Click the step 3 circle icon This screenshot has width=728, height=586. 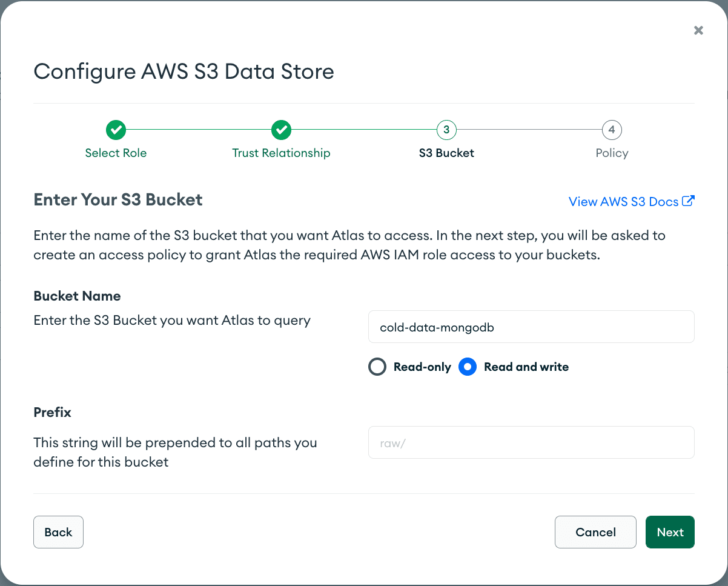pos(446,130)
